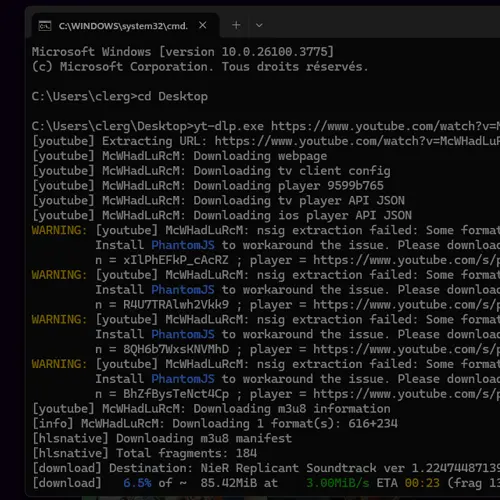This screenshot has height=500, width=500.
Task: Expand the new tab profile dropdown chevron
Action: [259, 25]
